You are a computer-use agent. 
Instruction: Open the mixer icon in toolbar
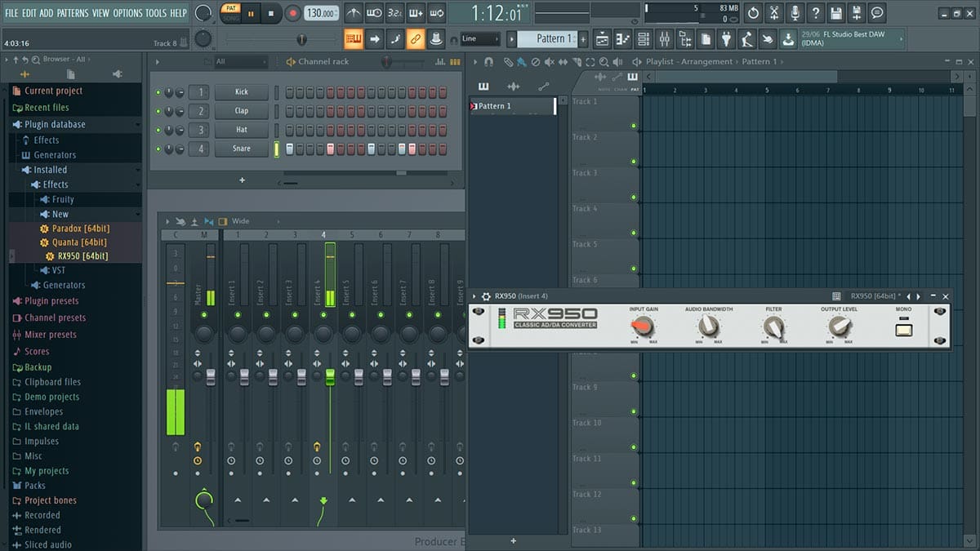(x=665, y=38)
